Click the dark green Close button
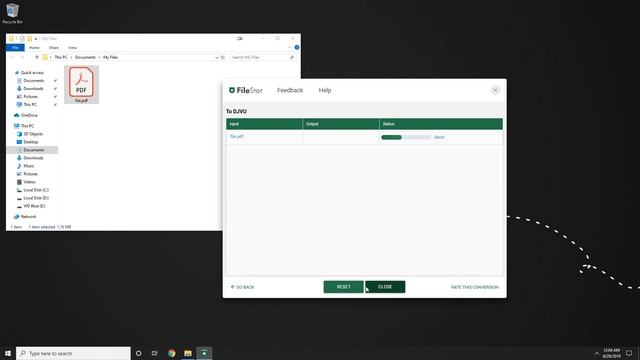 (385, 287)
